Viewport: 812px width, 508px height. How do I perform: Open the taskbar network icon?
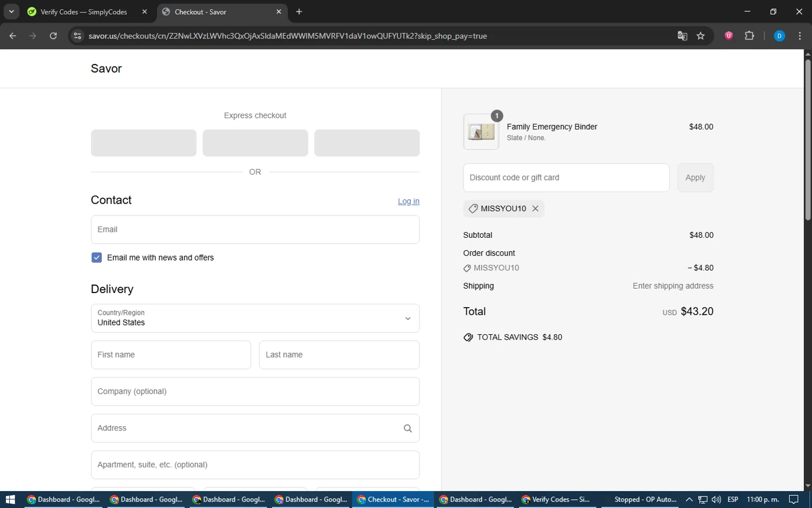point(703,499)
